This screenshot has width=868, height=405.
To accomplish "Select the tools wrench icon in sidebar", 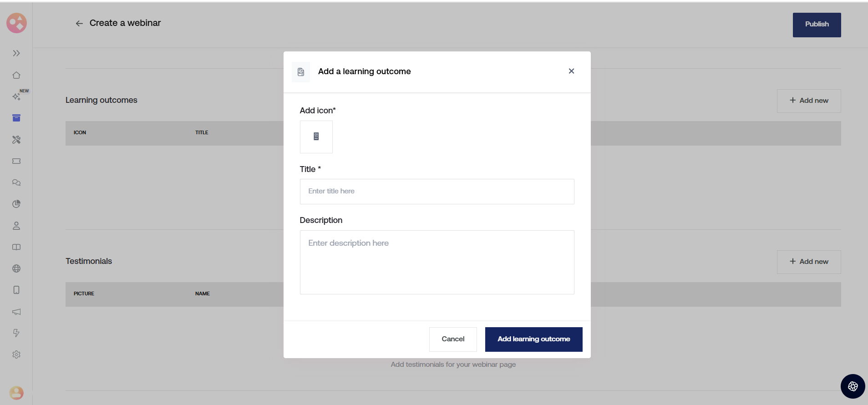I will (x=16, y=140).
